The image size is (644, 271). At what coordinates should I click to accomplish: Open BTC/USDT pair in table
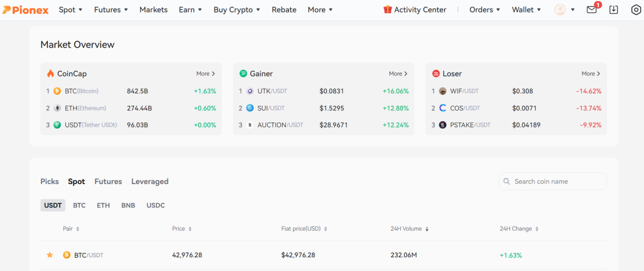pos(89,255)
